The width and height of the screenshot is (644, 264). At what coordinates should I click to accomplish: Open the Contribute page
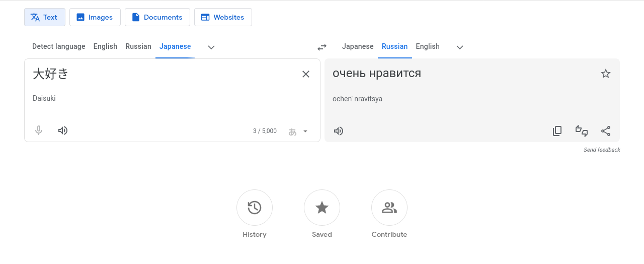[x=389, y=208]
